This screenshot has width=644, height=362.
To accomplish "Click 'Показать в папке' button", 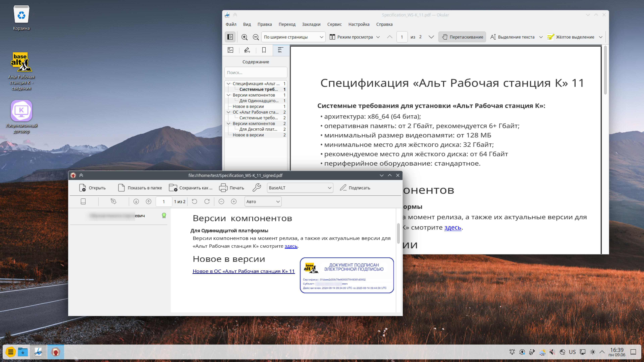I will (140, 188).
